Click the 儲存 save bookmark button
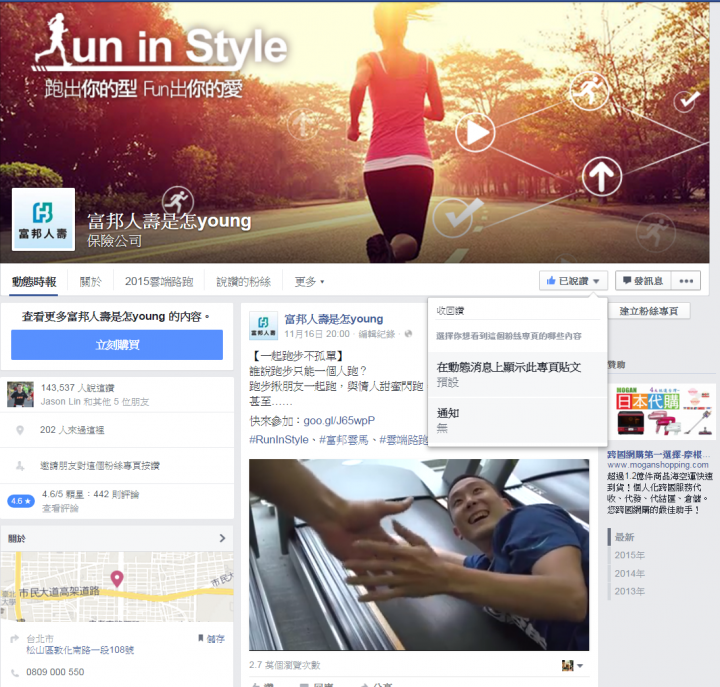 (211, 638)
